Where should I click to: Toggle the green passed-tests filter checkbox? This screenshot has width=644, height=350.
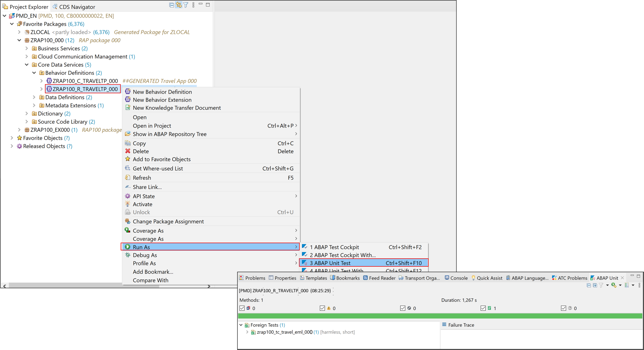483,308
